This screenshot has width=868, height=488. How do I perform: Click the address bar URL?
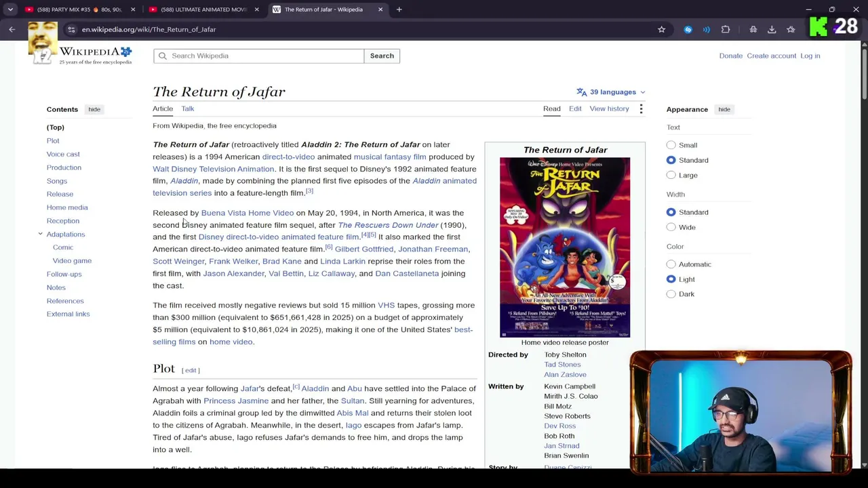149,29
